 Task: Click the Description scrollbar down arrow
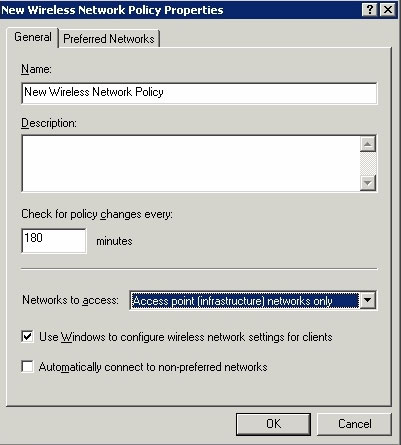(x=368, y=183)
